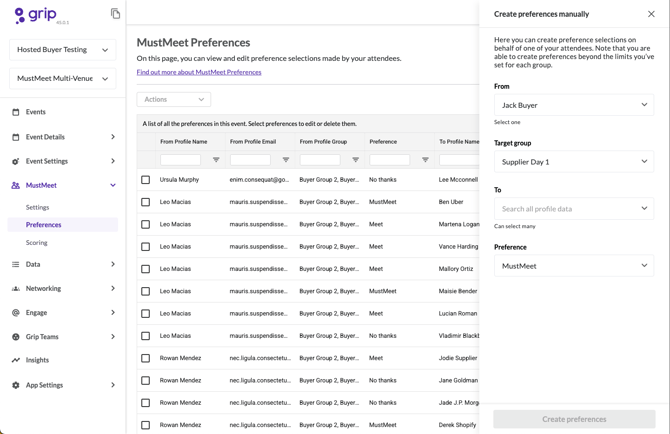The image size is (670, 434).
Task: Expand the Actions dropdown
Action: click(x=174, y=100)
